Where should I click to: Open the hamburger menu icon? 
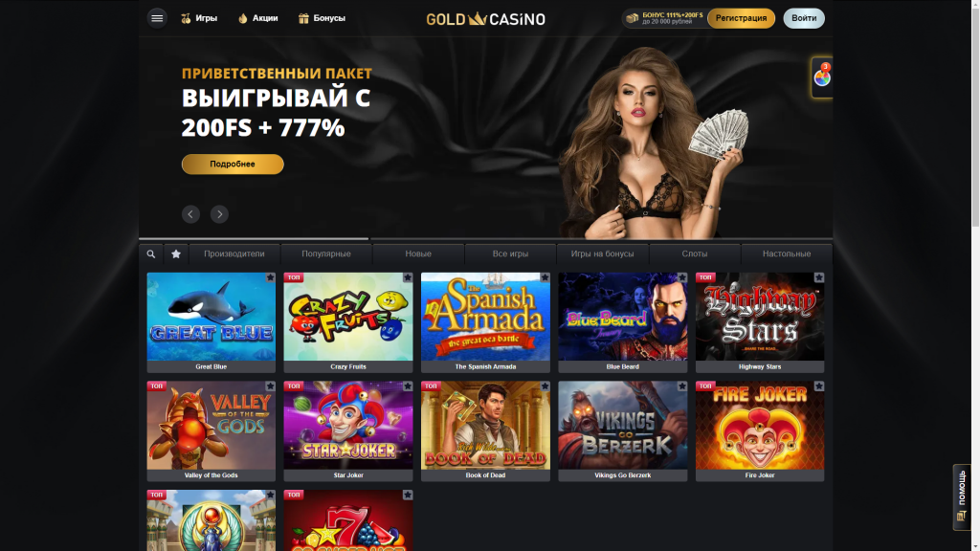tap(157, 18)
